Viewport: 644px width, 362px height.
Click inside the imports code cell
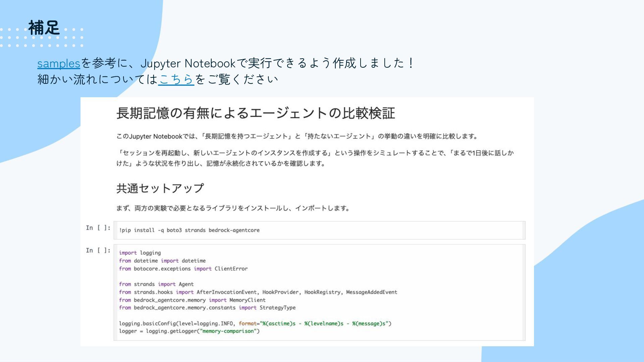click(x=436, y=278)
